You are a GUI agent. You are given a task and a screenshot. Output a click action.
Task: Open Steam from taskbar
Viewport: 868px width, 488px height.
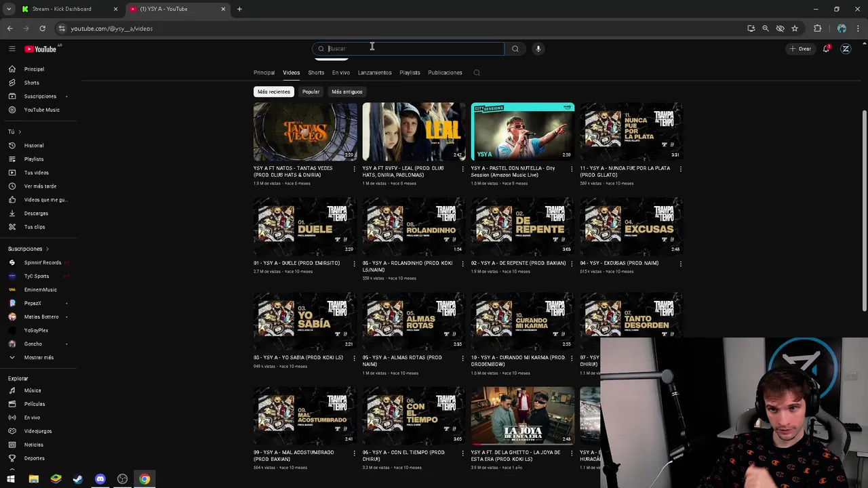click(x=78, y=479)
